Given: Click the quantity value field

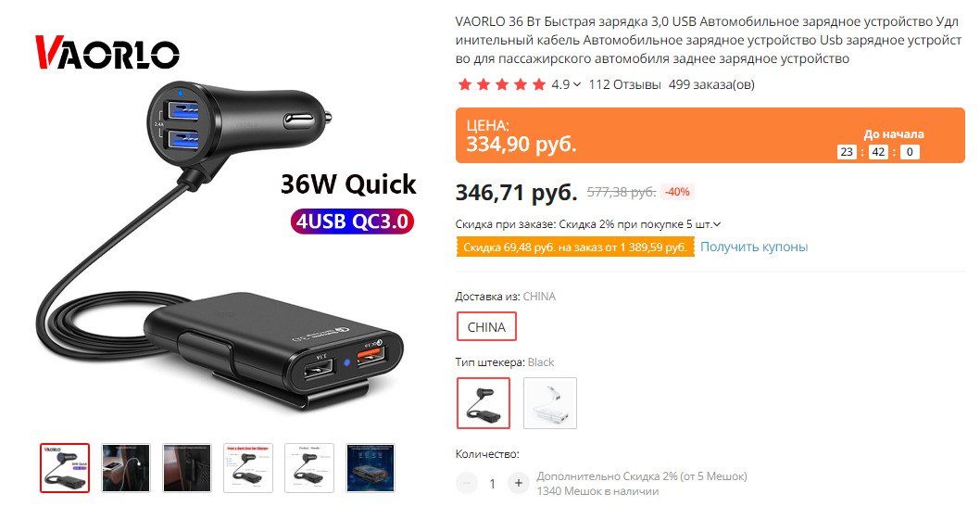Looking at the screenshot, I should tap(493, 483).
